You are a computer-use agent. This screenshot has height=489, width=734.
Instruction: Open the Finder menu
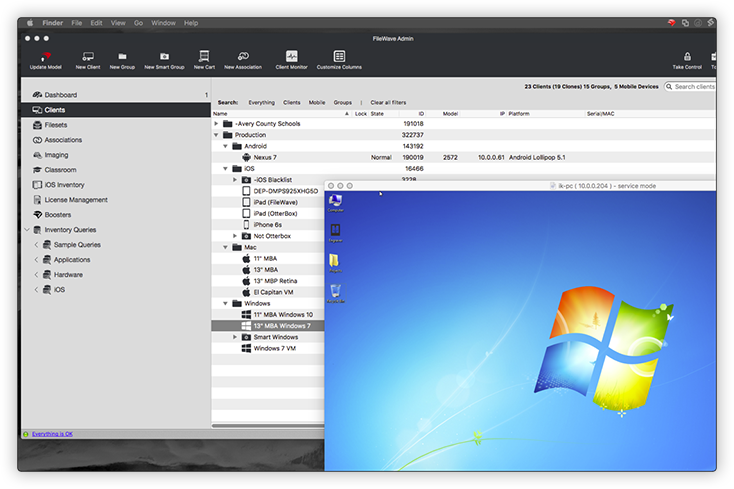click(x=52, y=22)
